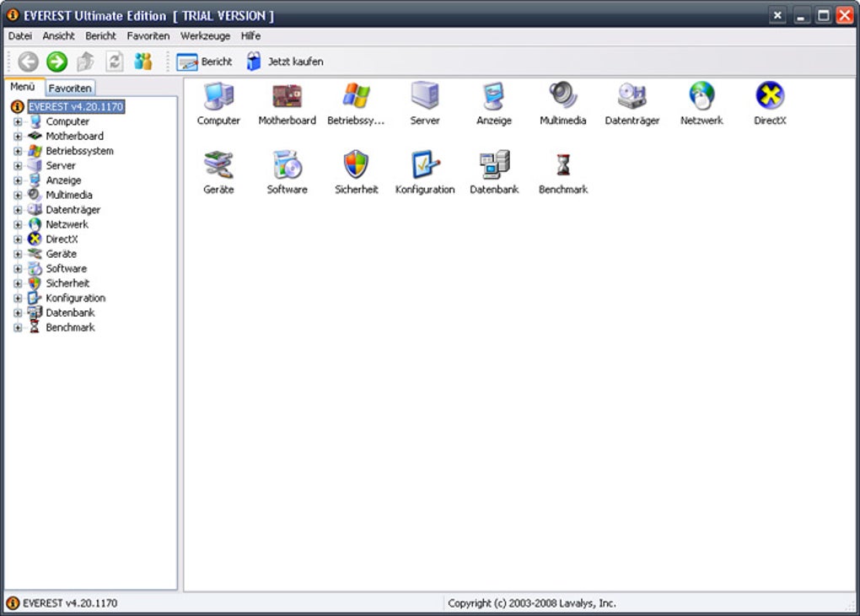This screenshot has height=616, width=860.
Task: Select Sicherheit label in the tree
Action: coord(67,283)
